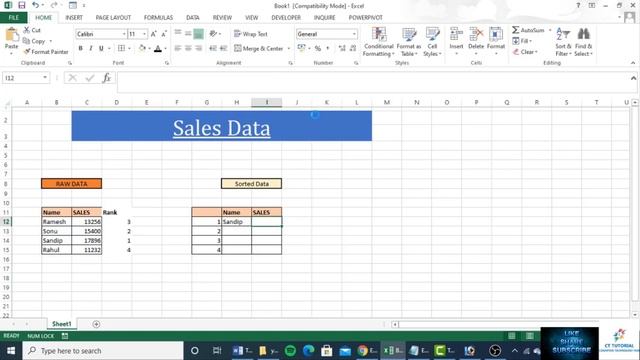Click the Paste icon in Clipboard group
This screenshot has width=640, height=360.
11,35
